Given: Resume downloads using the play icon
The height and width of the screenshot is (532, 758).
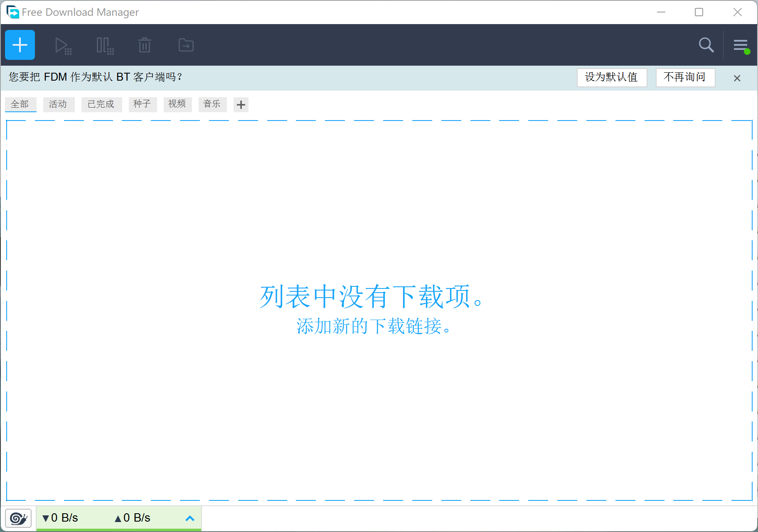Looking at the screenshot, I should 63,45.
